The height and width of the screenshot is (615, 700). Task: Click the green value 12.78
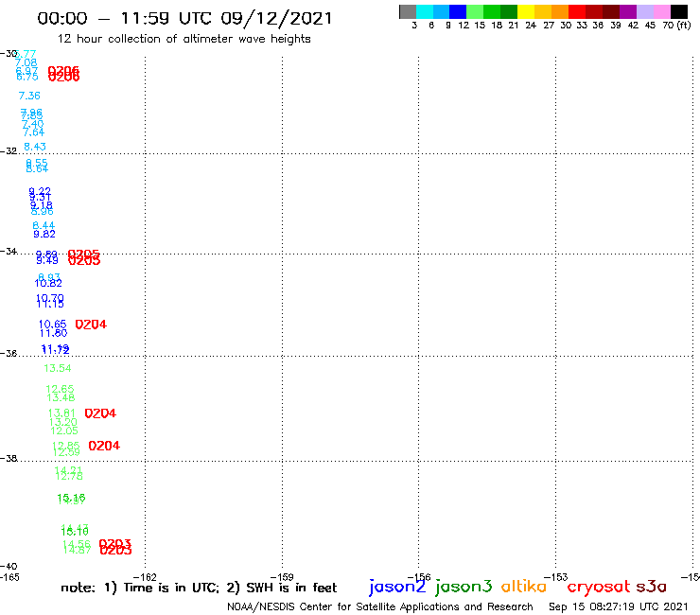coord(69,476)
